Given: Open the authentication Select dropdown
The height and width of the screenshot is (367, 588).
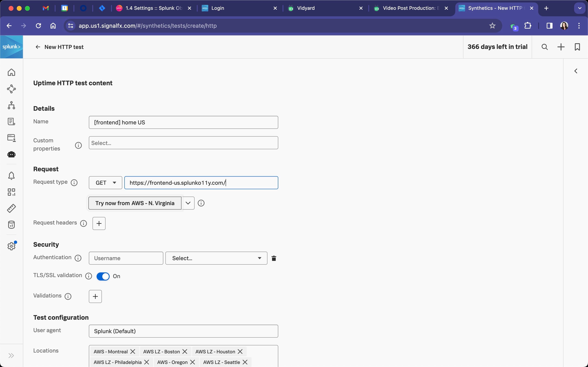Looking at the screenshot, I should coord(216,258).
